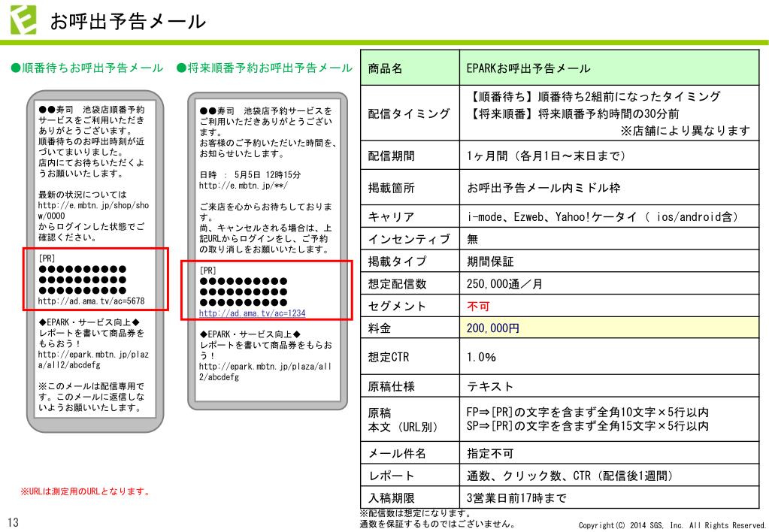Image resolution: width=769 pixels, height=532 pixels.
Task: Click the slide title お呼出予告メール
Action: click(128, 21)
